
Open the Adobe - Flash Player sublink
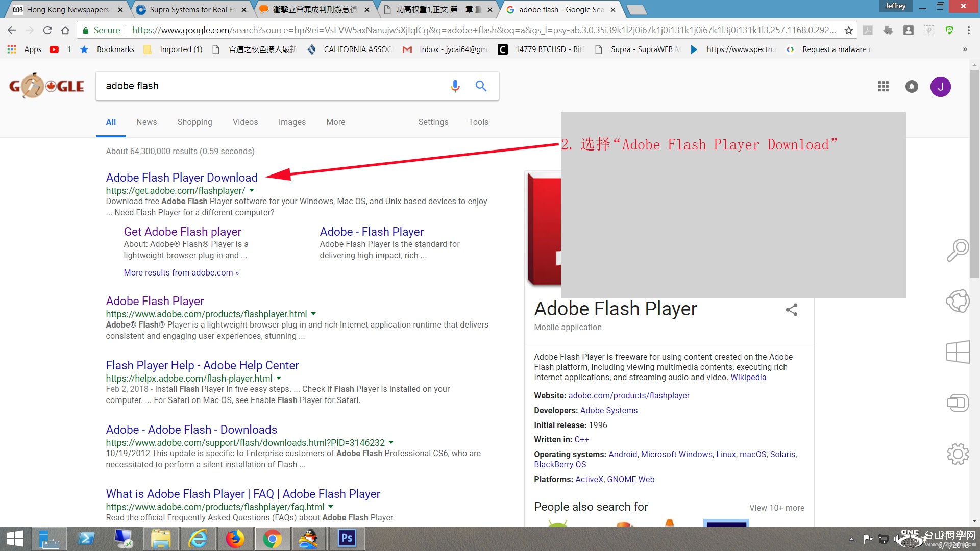tap(372, 232)
